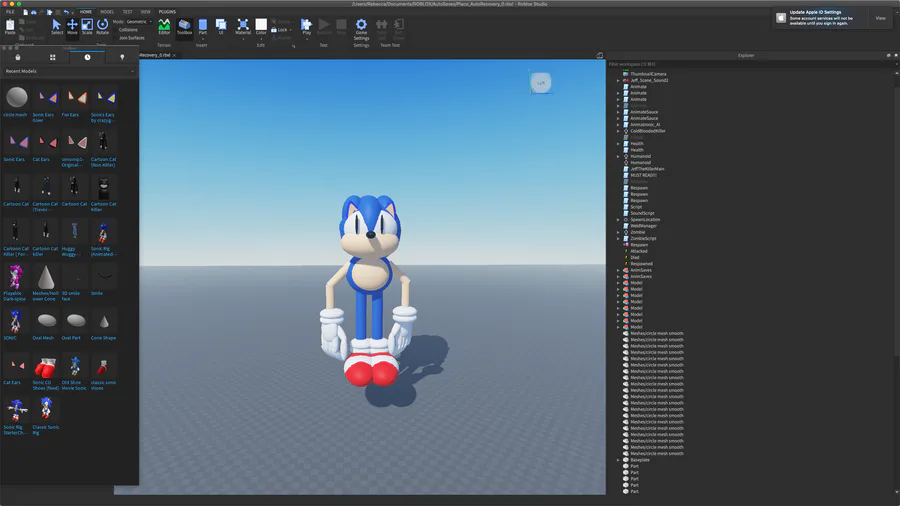
Task: Insert the Cat Ears model in second row
Action: point(45,147)
